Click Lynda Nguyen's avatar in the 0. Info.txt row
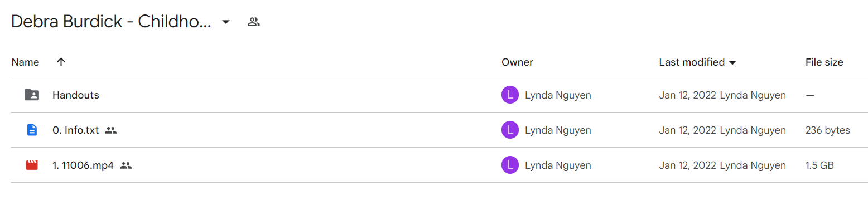This screenshot has width=868, height=215. click(510, 130)
